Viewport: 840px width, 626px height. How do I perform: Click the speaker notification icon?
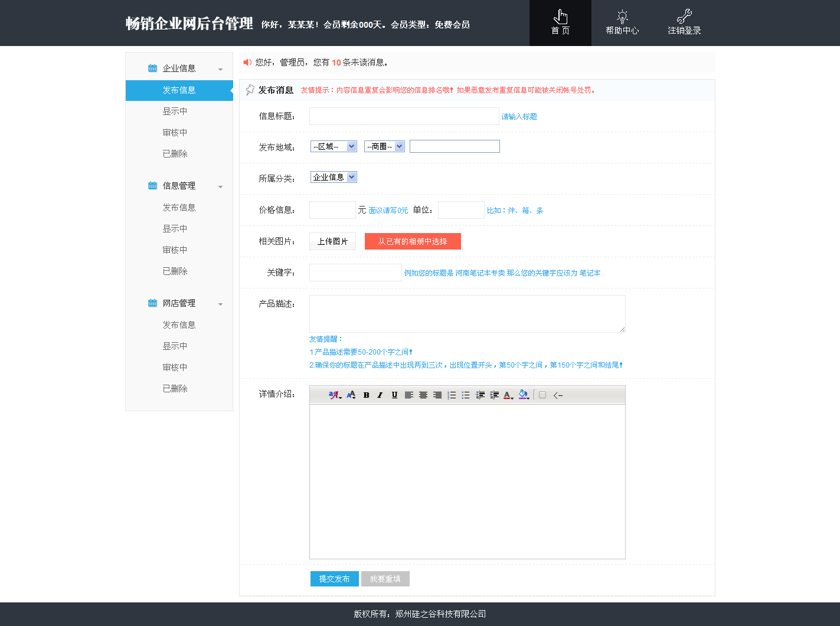[247, 62]
